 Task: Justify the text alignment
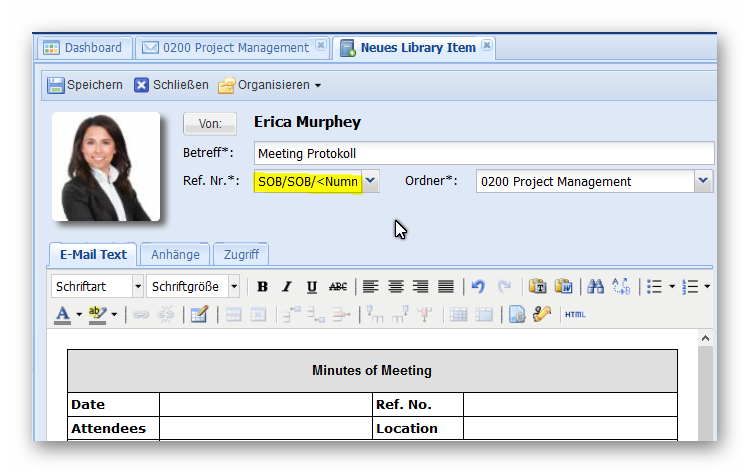[446, 287]
